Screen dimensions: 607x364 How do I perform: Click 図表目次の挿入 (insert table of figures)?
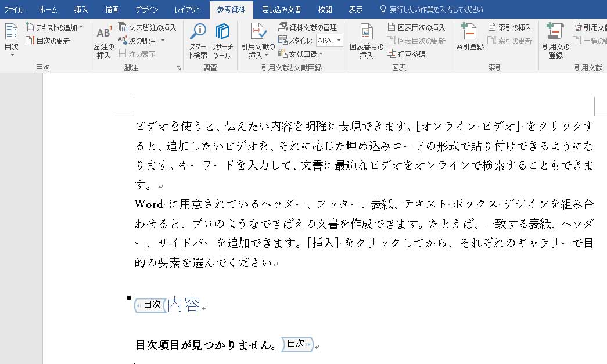[x=416, y=27]
